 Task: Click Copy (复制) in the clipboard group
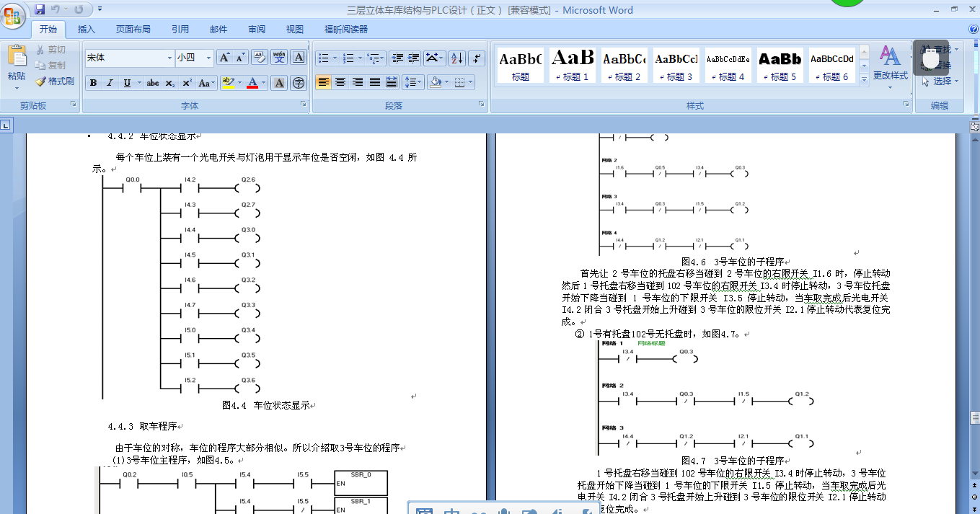50,65
